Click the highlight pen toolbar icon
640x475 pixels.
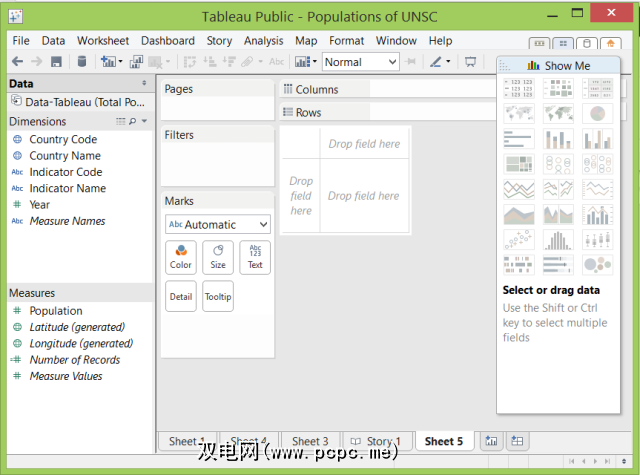coord(436,62)
